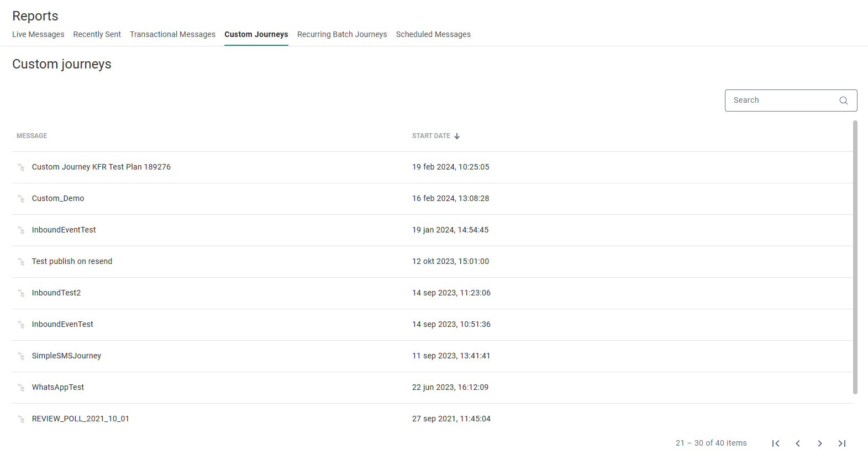The height and width of the screenshot is (460, 868).
Task: Click the search magnifier icon
Action: click(x=843, y=101)
